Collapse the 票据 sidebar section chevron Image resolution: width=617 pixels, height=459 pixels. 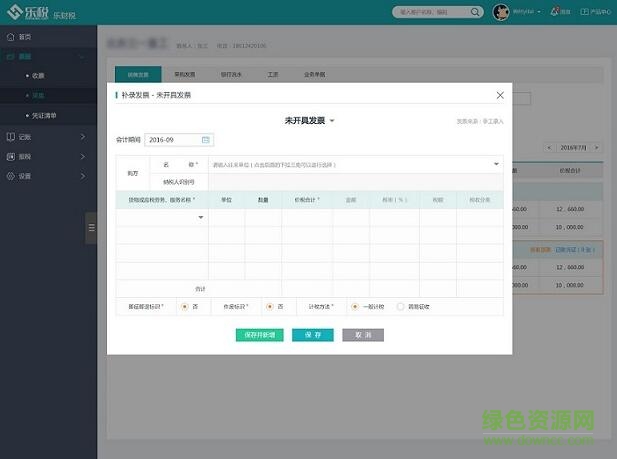[82, 57]
